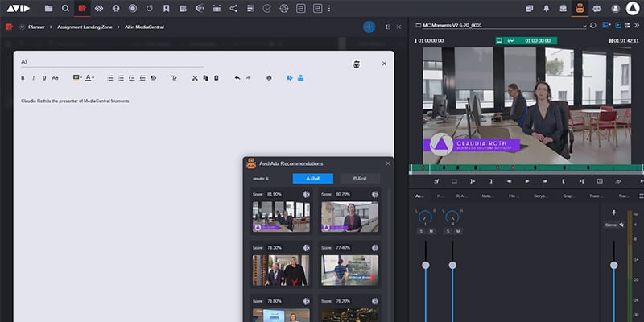Open the three-dot overflow menu in top bar
Viewport: 644px width, 322px height.
(329, 8)
